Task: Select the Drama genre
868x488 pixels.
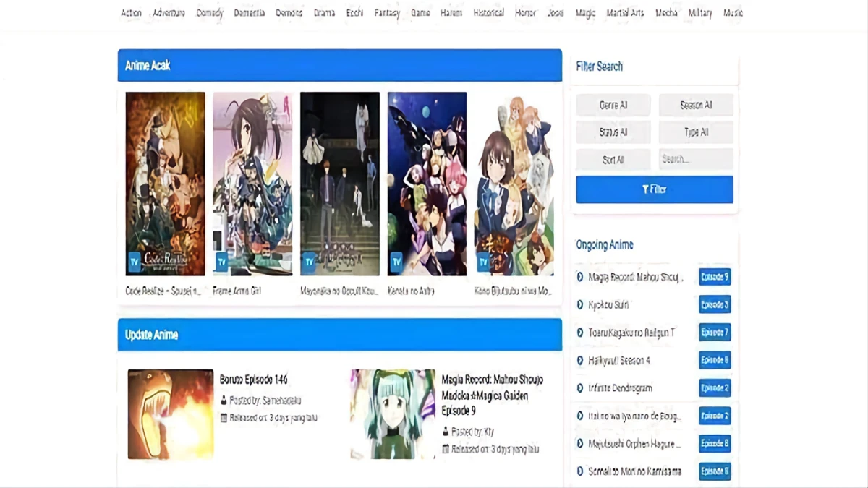Action: (324, 13)
